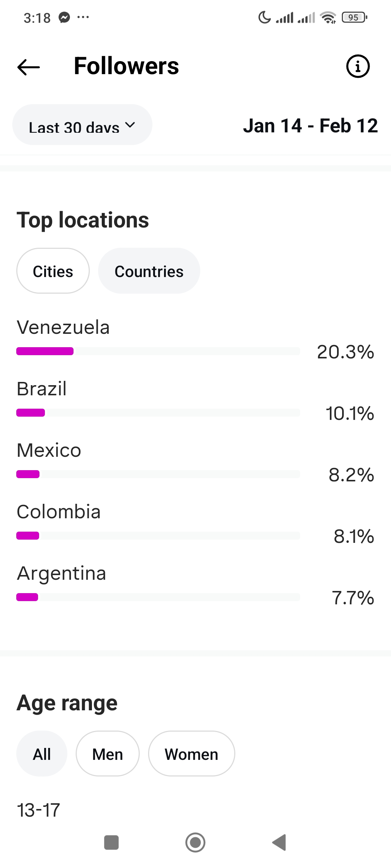Viewport: 391px width, 868px height.
Task: Tap the Messenger notification icon
Action: click(x=64, y=17)
